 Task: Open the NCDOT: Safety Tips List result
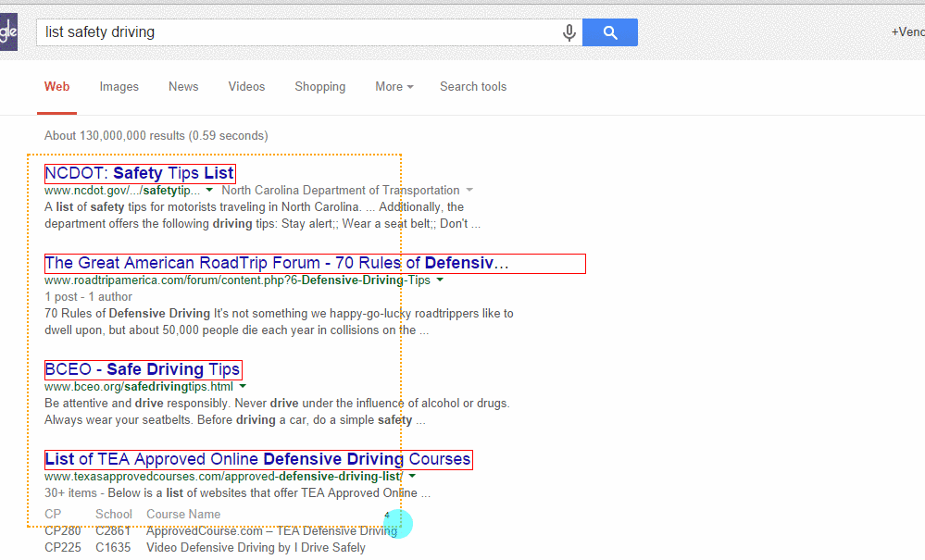pos(140,173)
